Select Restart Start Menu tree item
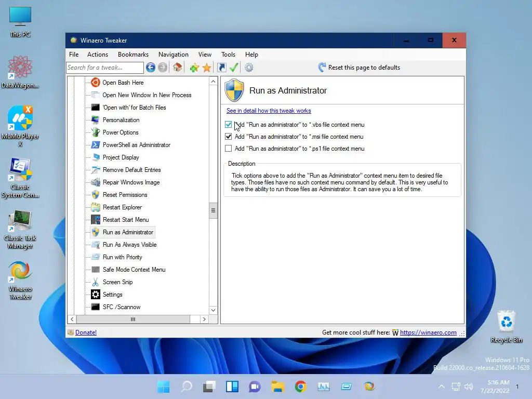This screenshot has width=532, height=399. click(126, 220)
